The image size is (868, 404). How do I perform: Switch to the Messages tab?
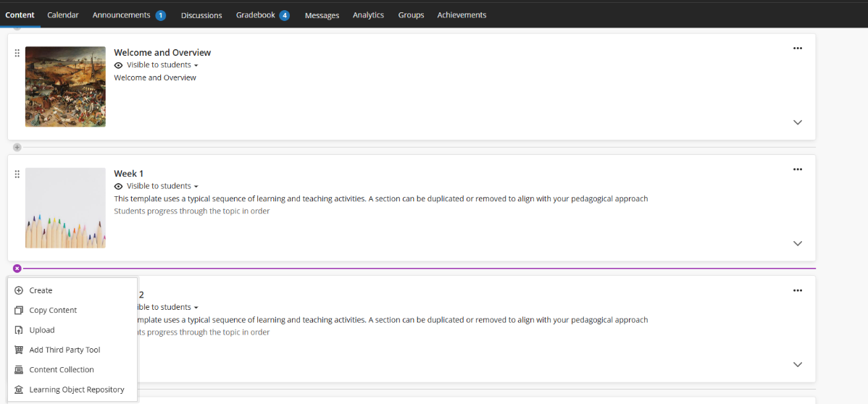click(322, 15)
